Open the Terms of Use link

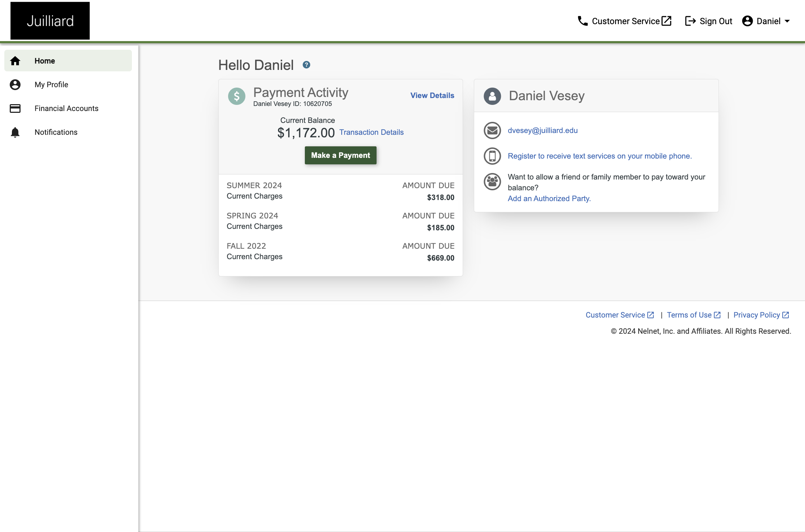[x=694, y=315]
